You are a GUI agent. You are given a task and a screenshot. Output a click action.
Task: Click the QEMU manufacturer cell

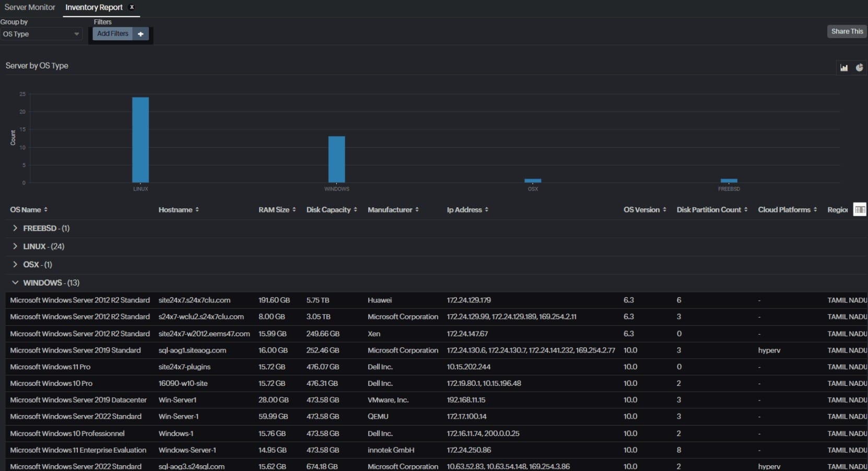(x=378, y=417)
